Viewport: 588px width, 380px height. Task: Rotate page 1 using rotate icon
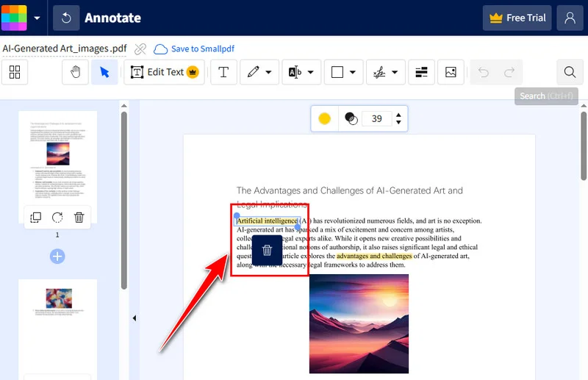57,218
